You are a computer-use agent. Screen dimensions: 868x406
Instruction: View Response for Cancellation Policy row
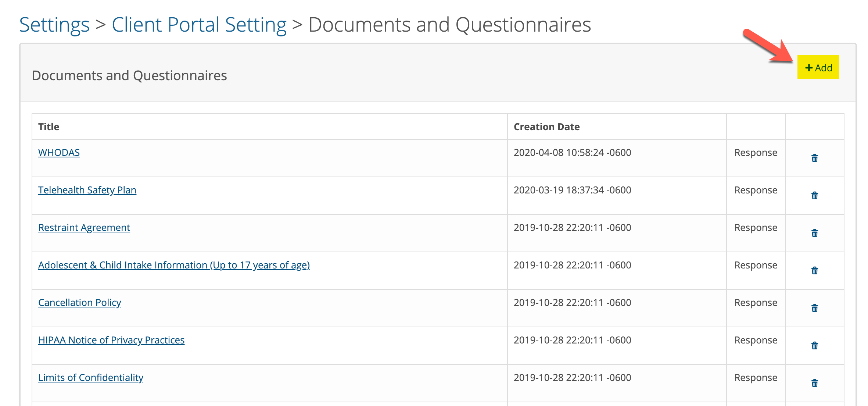(756, 303)
